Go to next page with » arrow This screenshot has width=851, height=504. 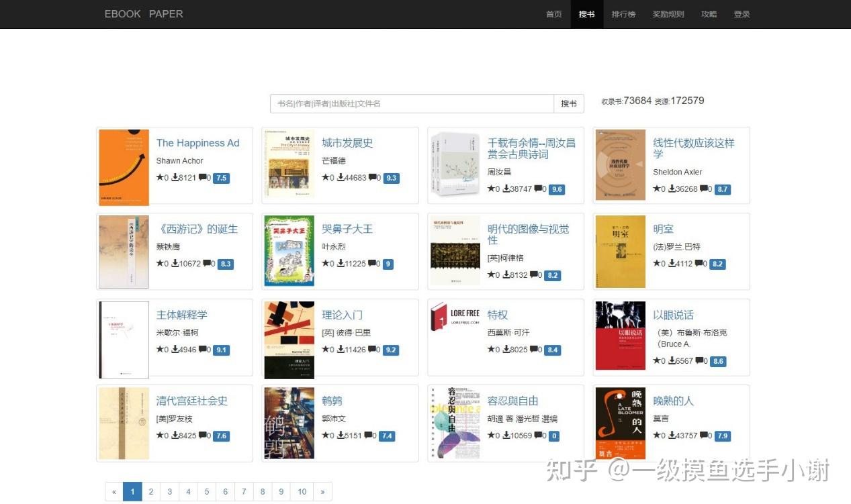322,492
